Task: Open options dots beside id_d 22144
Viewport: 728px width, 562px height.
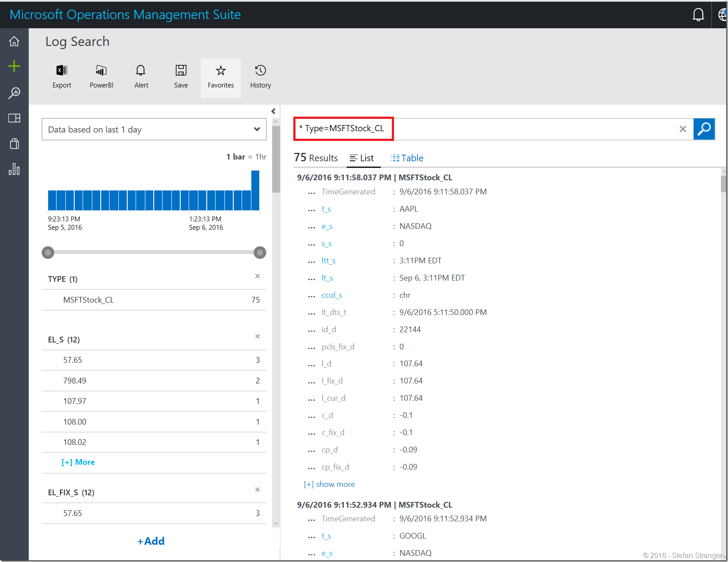Action: tap(312, 330)
